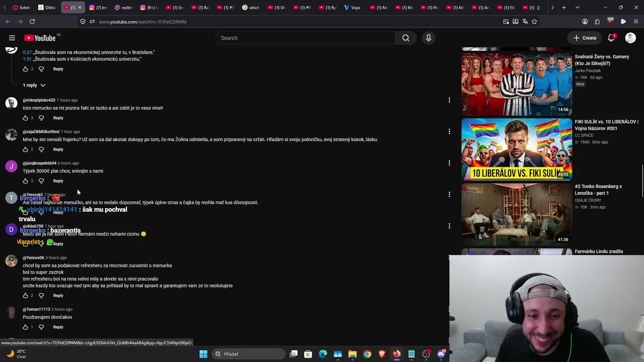This screenshot has width=644, height=362.
Task: Open the weather widget showing 20°C Clear
Action: click(17, 354)
